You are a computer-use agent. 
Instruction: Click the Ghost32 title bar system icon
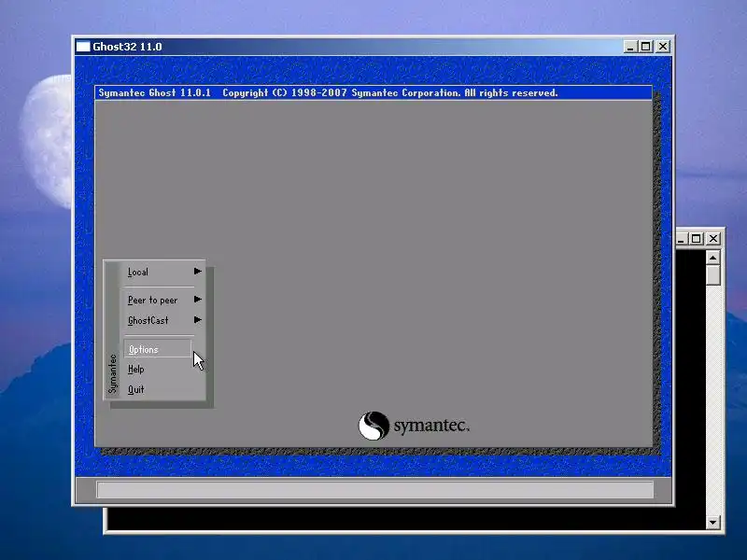[x=83, y=47]
